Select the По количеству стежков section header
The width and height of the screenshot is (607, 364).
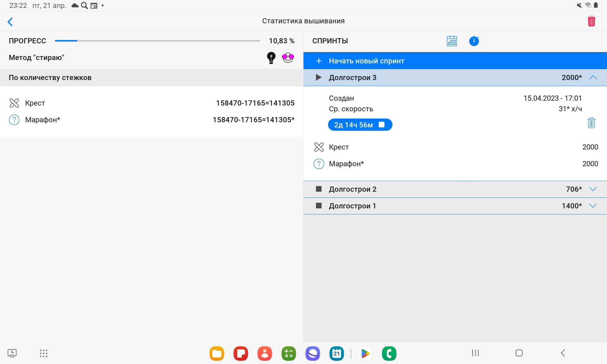click(50, 78)
